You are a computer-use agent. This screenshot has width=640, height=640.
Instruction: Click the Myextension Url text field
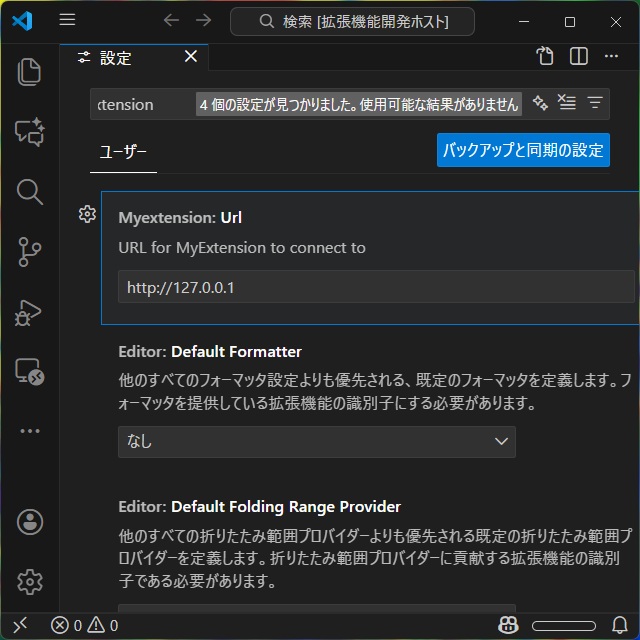(x=376, y=288)
